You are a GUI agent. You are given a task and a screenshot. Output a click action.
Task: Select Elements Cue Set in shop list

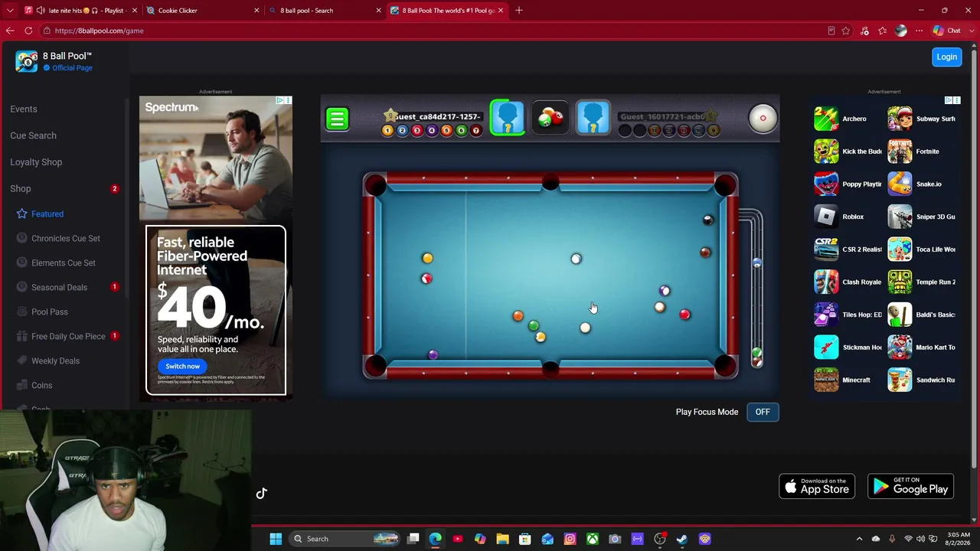coord(64,262)
